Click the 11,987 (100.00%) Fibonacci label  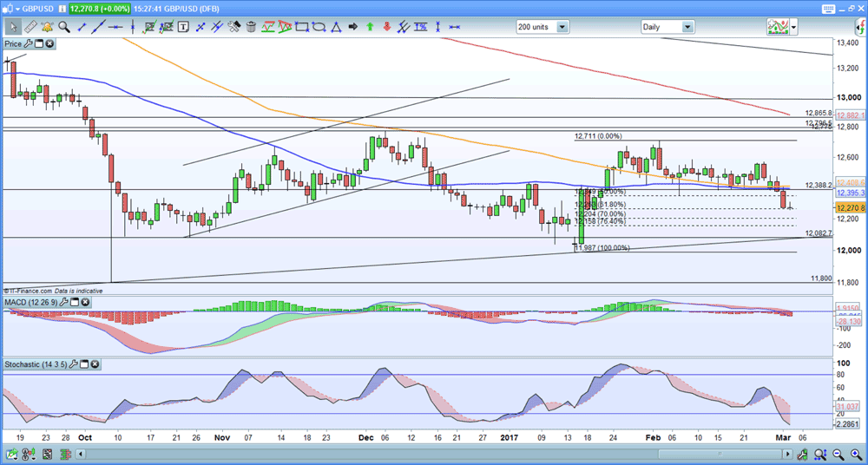[602, 248]
